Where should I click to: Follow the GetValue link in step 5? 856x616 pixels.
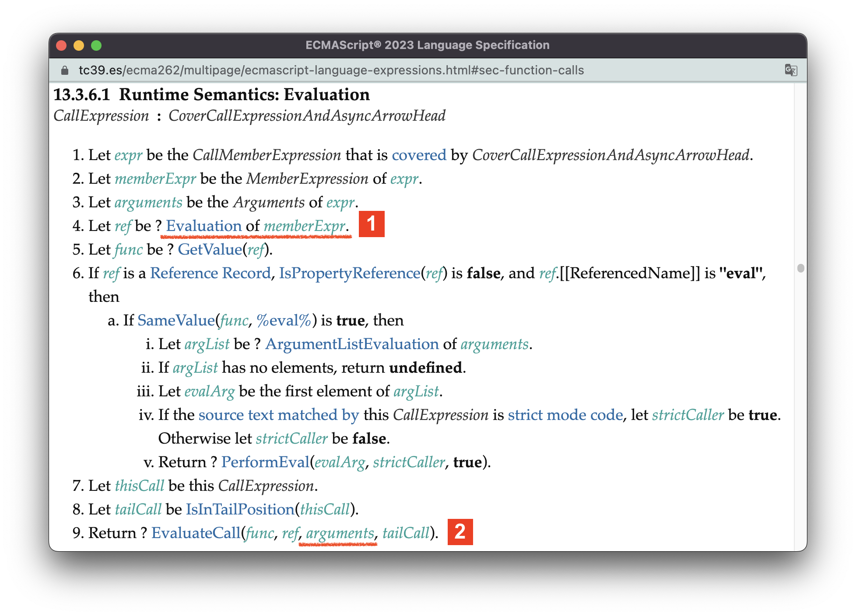(210, 249)
